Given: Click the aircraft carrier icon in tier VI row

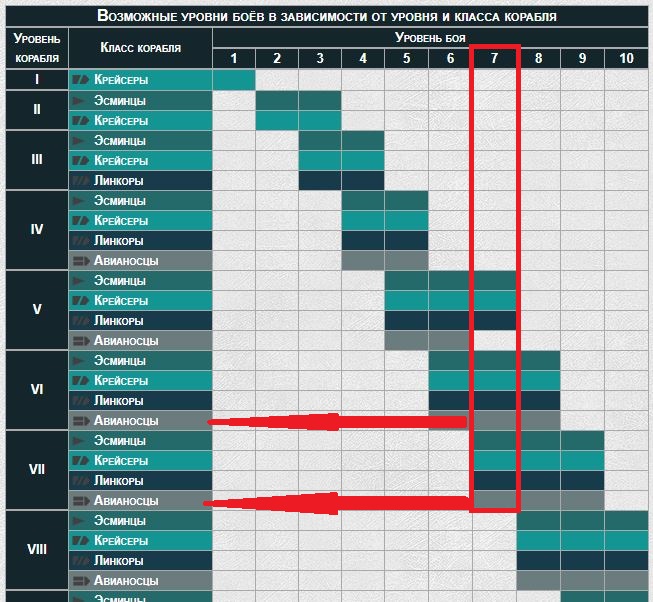Looking at the screenshot, I should click(81, 421).
